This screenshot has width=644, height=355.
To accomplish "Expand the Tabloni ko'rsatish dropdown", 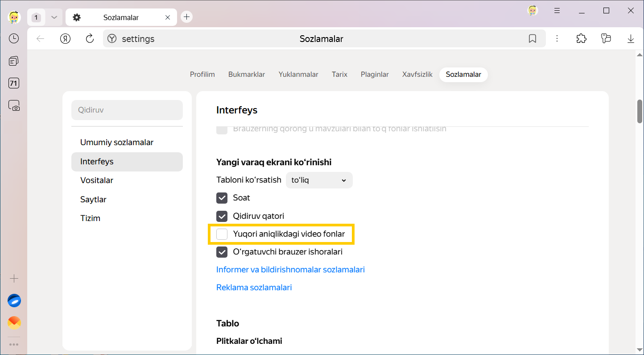I will point(319,180).
